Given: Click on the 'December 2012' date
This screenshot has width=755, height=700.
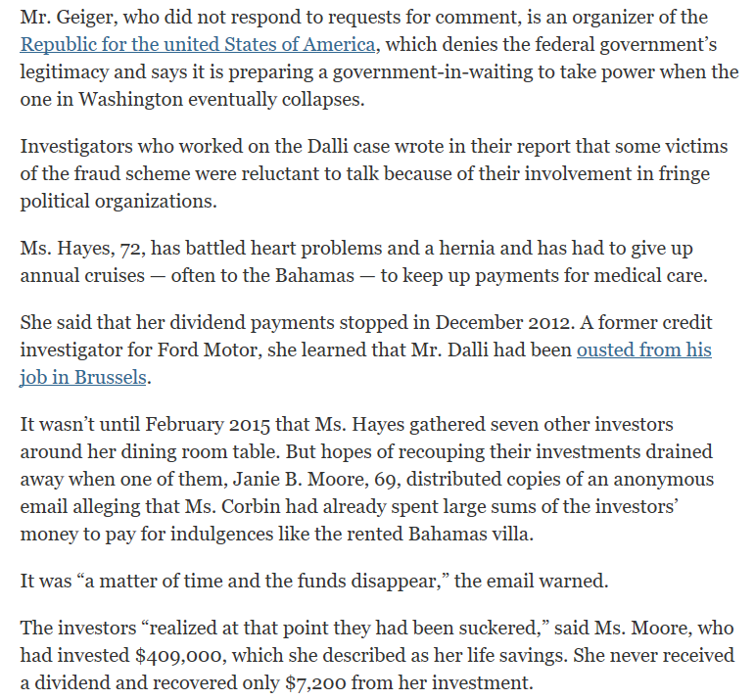Looking at the screenshot, I should click(502, 322).
